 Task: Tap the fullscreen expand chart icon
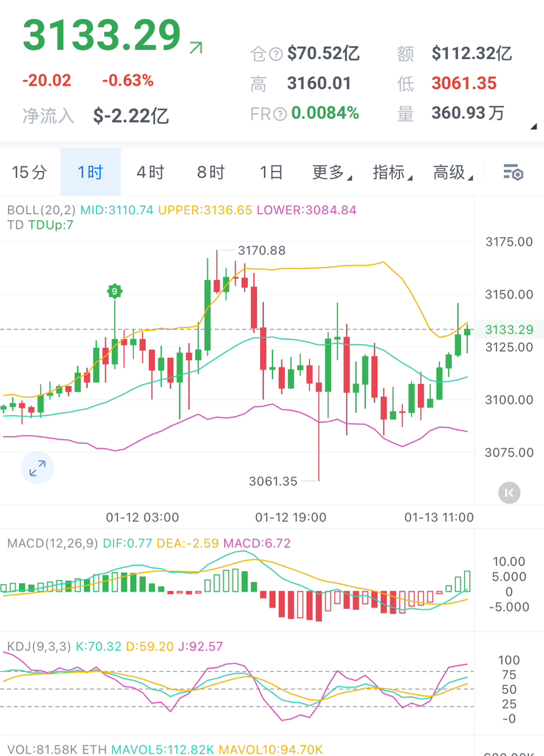37,468
